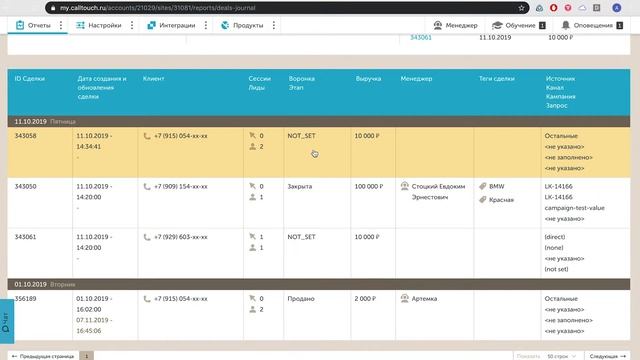Viewport: 640px width, 360px height.
Task: Click manager icon beside Артемка
Action: [404, 298]
